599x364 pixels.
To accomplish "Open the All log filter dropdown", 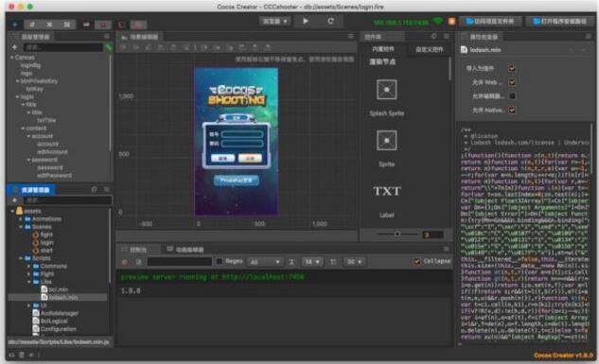I will point(265,262).
